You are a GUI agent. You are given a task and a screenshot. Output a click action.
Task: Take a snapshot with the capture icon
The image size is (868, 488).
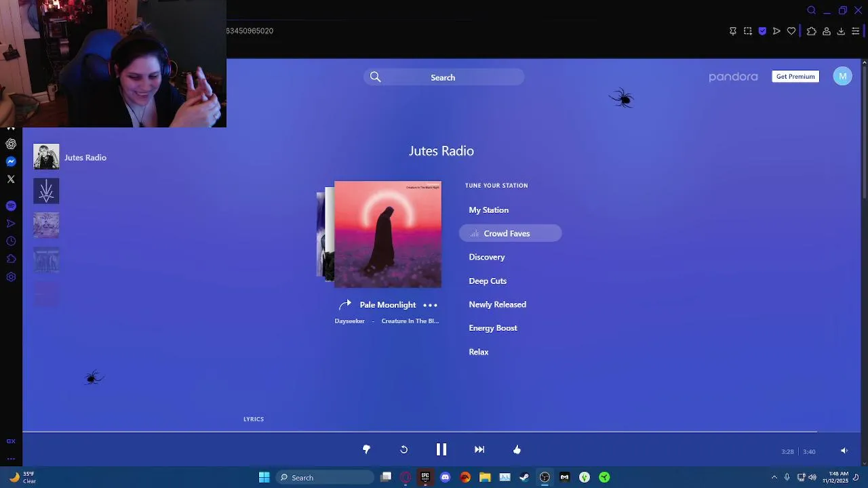[x=748, y=31]
